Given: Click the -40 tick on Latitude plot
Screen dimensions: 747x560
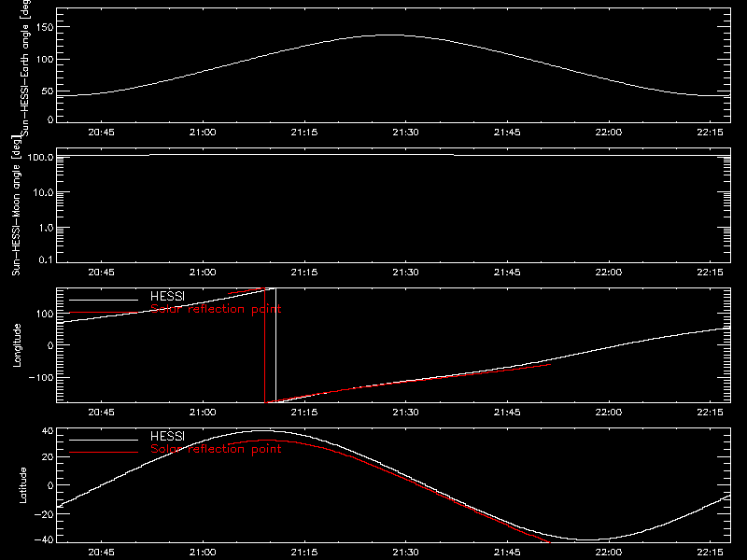Looking at the screenshot, I should click(x=43, y=540).
